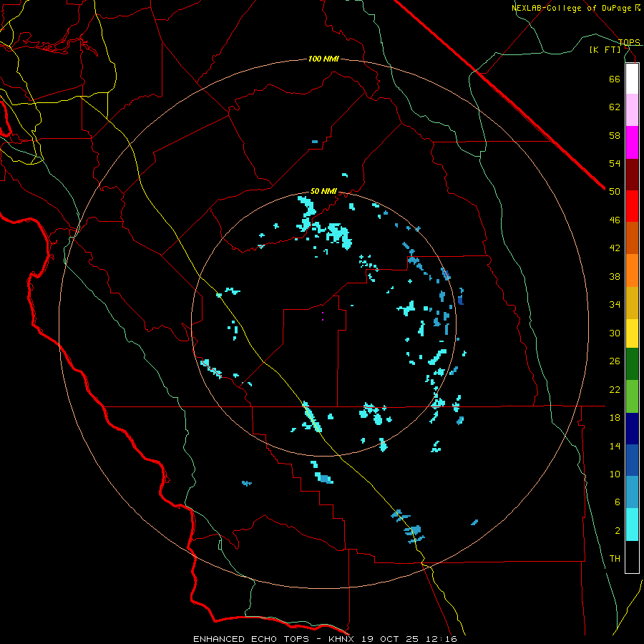Image resolution: width=644 pixels, height=644 pixels.
Task: Click the TOPS legend title
Action: [x=629, y=42]
